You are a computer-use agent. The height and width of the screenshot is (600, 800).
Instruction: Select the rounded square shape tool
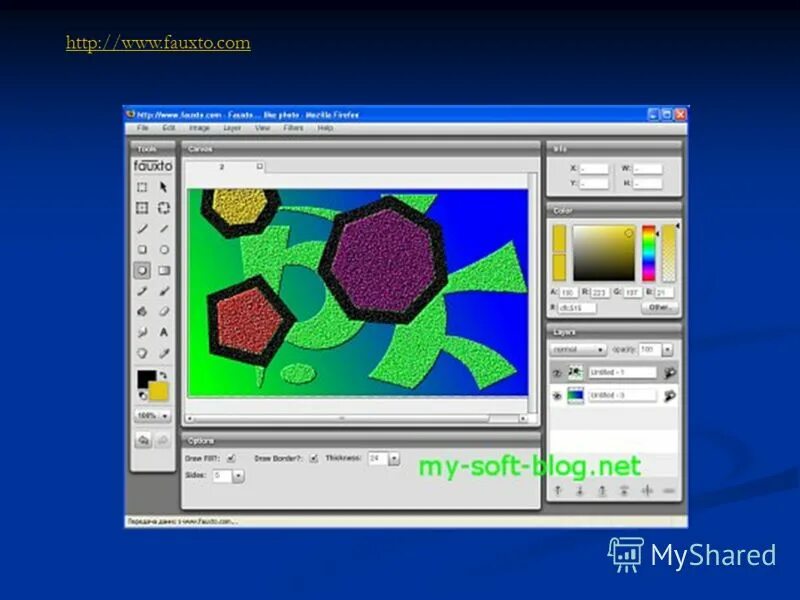pos(142,249)
